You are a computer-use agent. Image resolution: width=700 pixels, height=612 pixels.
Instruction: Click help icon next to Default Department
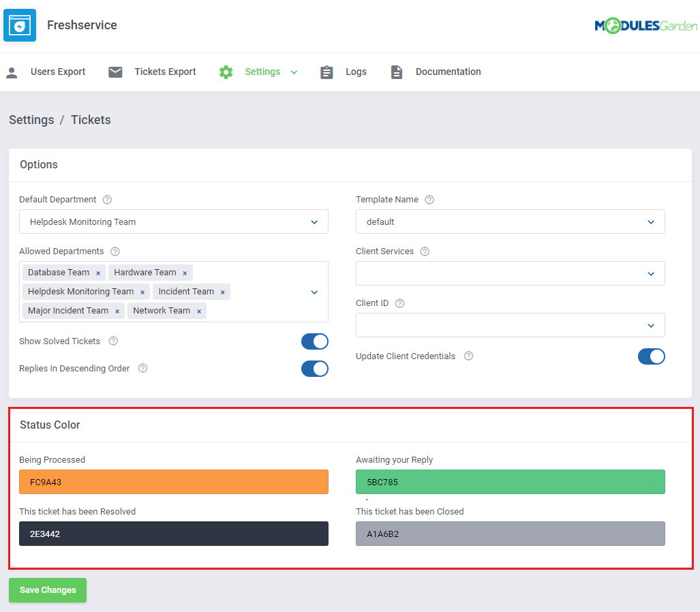click(x=107, y=200)
